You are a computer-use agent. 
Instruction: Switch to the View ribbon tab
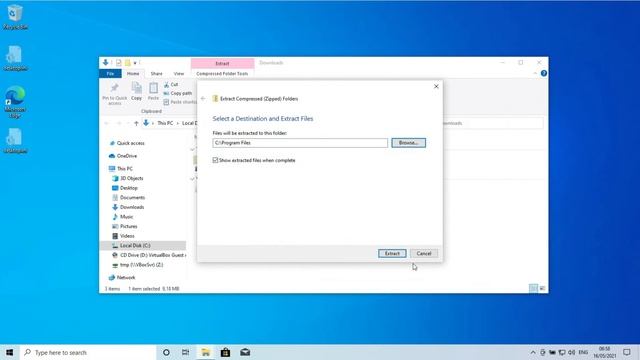click(x=179, y=73)
